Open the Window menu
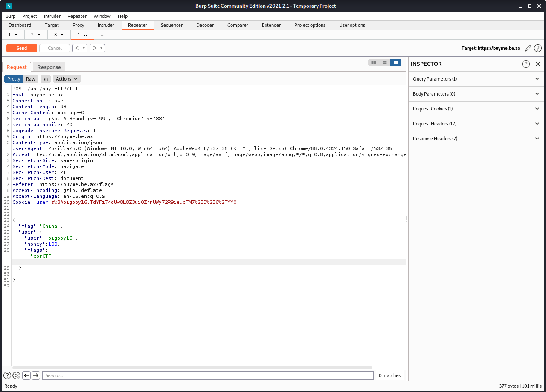The image size is (546, 392). coord(102,16)
